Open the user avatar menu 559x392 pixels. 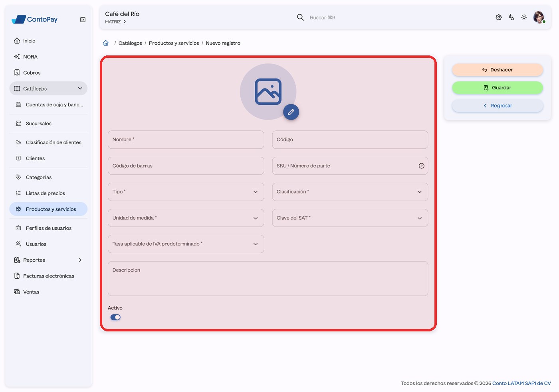(x=539, y=18)
